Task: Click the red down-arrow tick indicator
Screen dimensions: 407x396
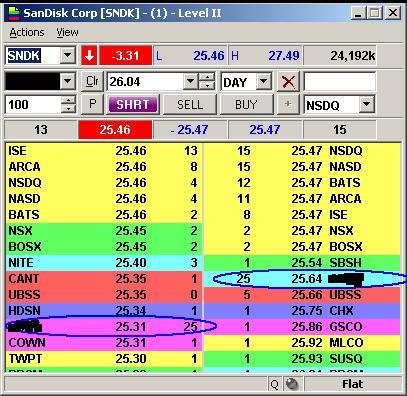Action: (x=89, y=55)
